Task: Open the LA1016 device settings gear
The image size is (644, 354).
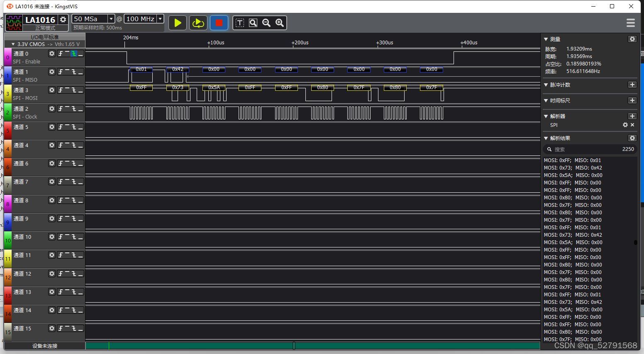Action: (63, 19)
